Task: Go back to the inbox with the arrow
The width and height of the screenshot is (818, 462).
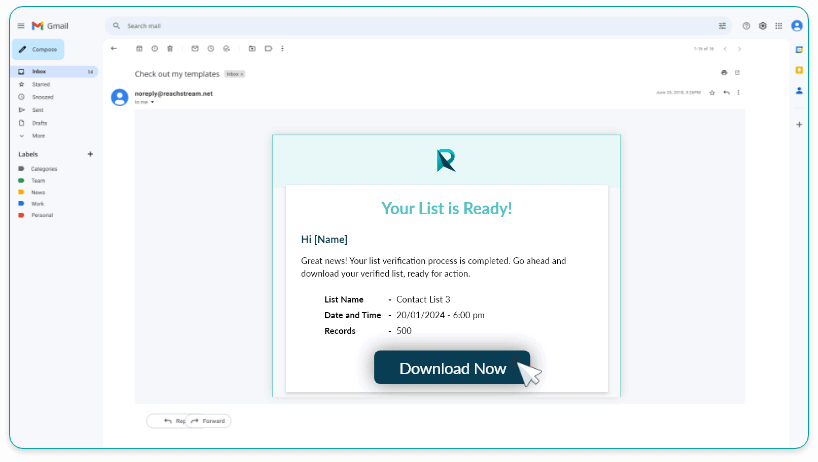Action: coord(114,48)
